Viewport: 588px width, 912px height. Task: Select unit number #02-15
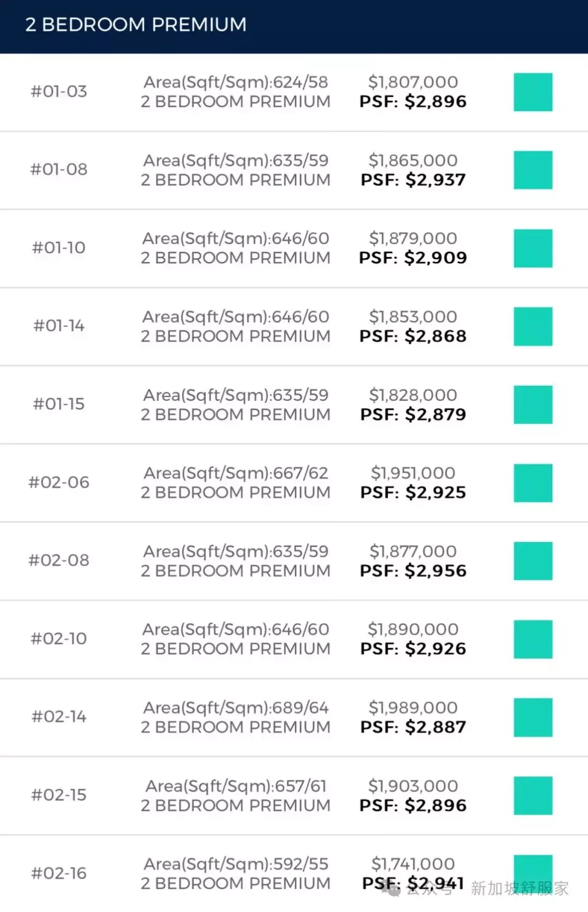pyautogui.click(x=59, y=795)
